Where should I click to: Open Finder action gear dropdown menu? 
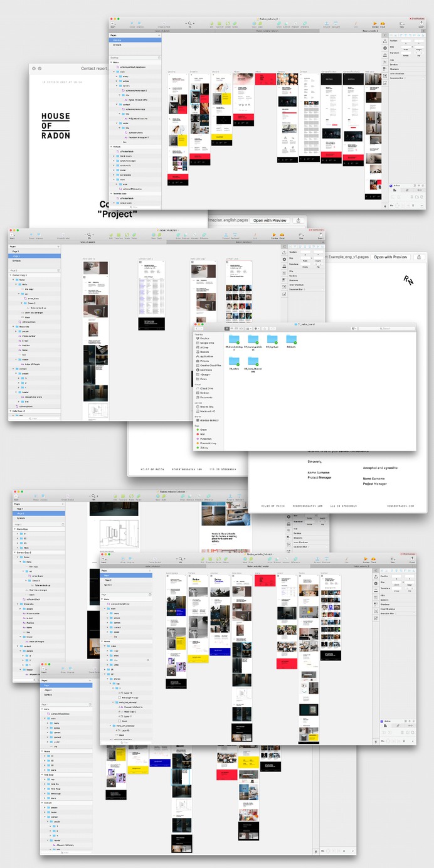click(x=257, y=329)
